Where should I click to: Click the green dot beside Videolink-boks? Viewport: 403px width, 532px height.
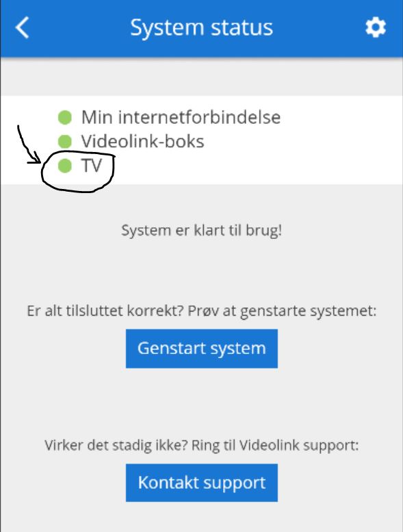tap(65, 142)
